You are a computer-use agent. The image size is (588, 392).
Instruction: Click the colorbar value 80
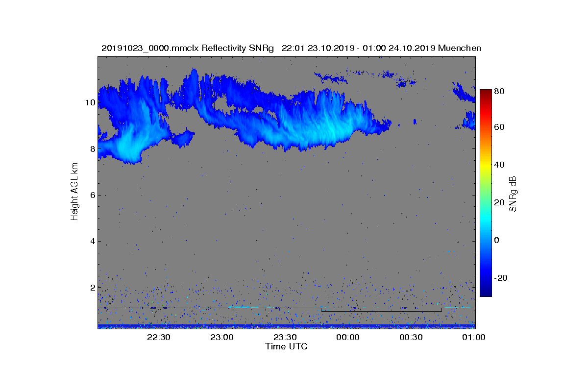500,91
